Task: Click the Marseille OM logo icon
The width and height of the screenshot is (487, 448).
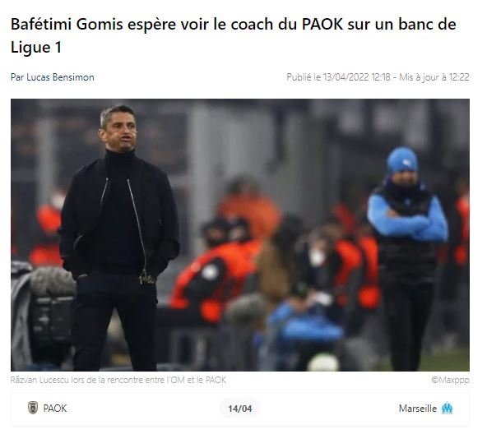Action: [x=447, y=408]
